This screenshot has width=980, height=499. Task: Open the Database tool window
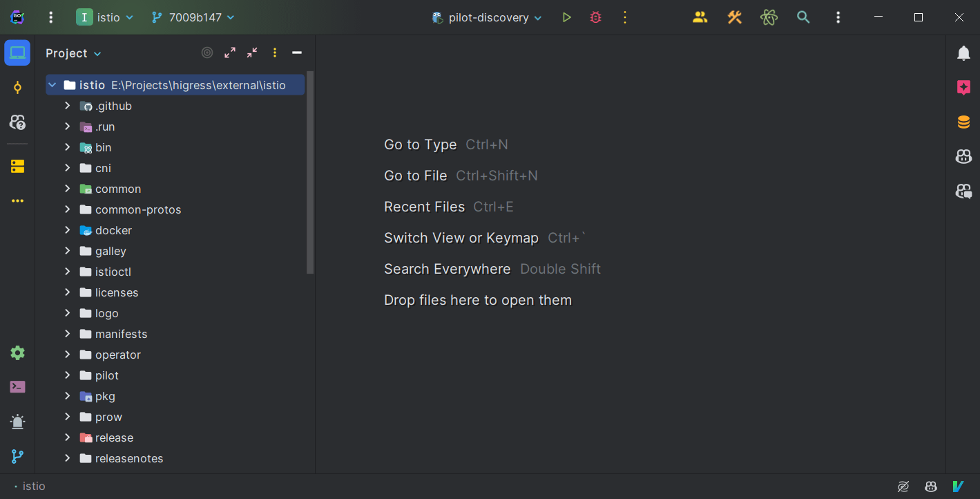tap(963, 122)
